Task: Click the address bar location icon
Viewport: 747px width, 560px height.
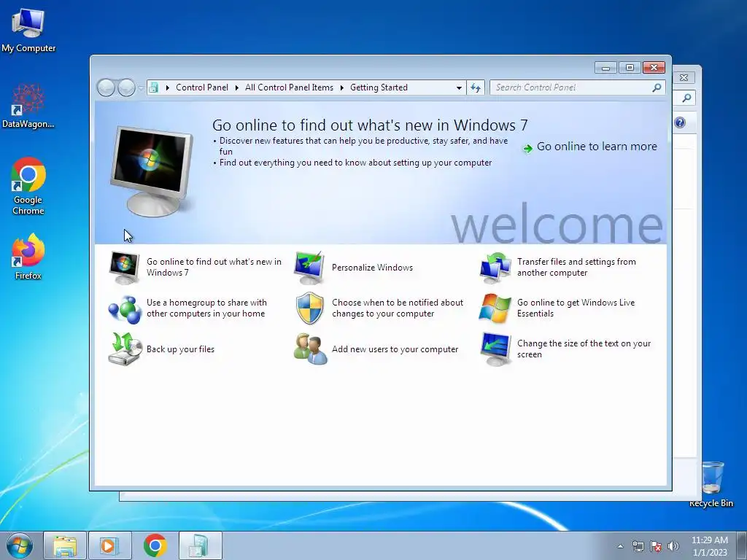Action: coord(153,87)
